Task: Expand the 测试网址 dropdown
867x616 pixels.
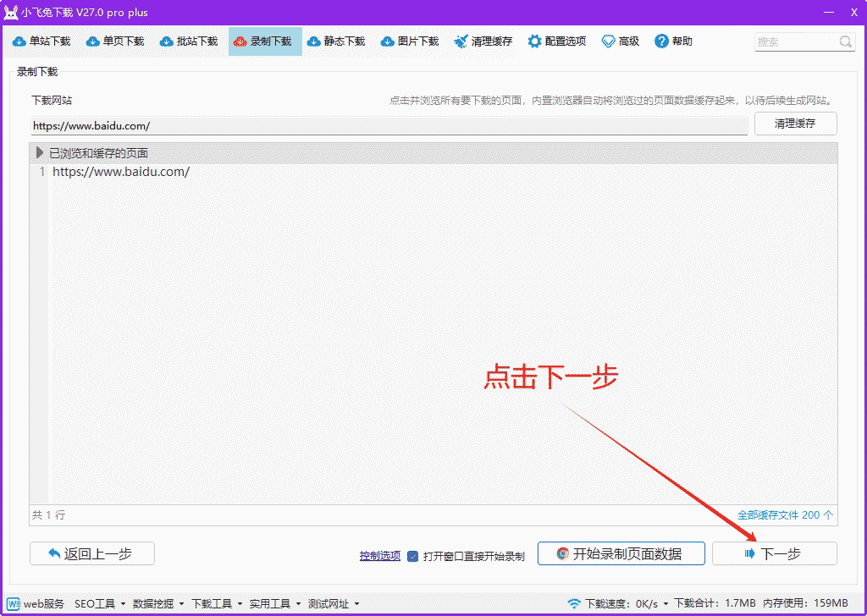Action: [334, 604]
